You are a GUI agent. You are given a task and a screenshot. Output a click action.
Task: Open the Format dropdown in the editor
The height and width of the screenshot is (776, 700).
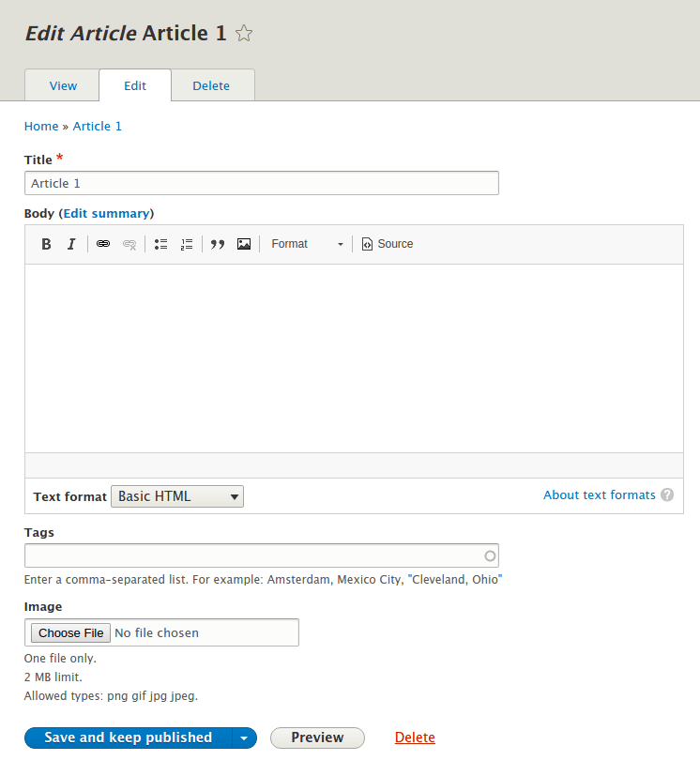307,244
